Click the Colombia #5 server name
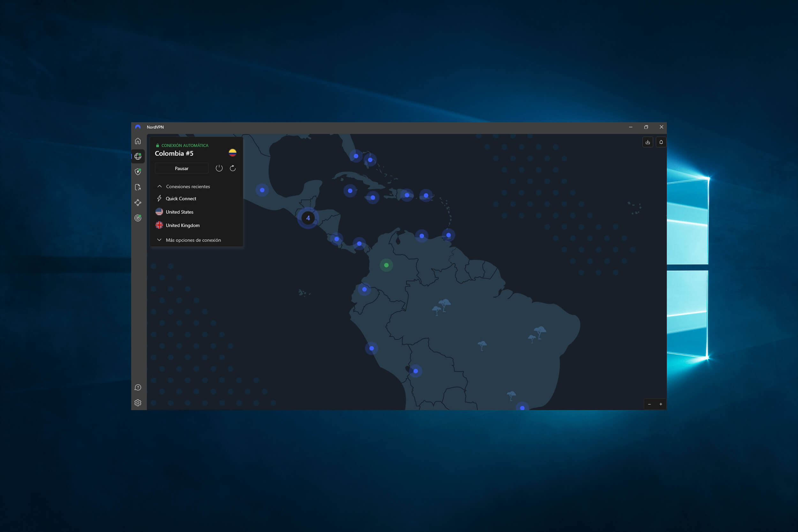Screen dimensions: 798x532 pyautogui.click(x=174, y=154)
